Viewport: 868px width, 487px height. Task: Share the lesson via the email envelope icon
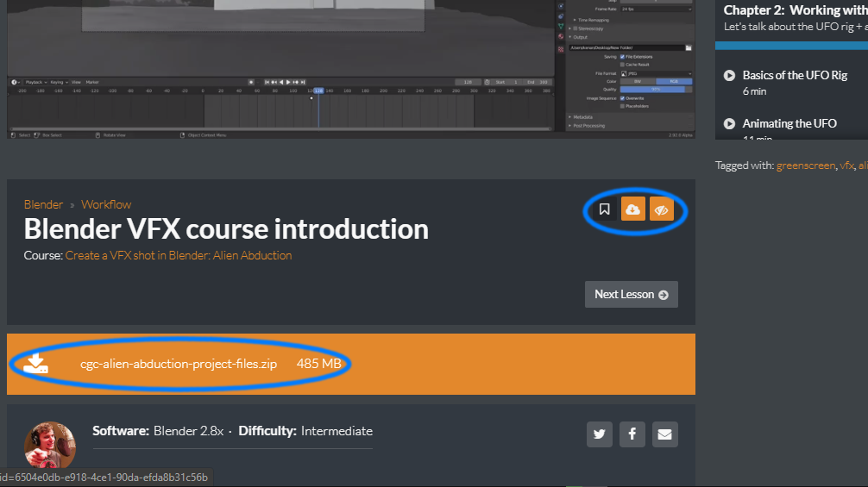pyautogui.click(x=665, y=434)
